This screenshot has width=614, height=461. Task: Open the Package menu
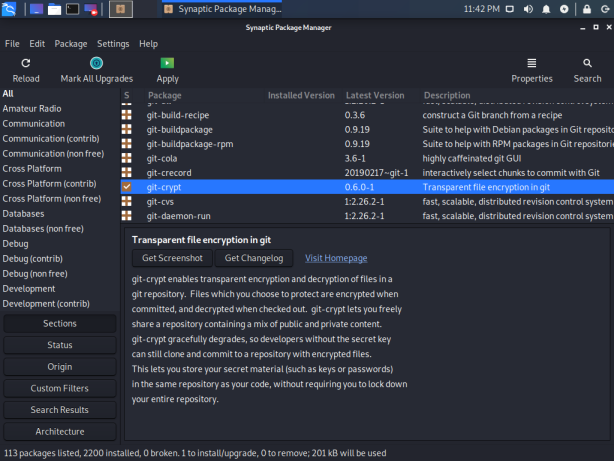[x=71, y=44]
